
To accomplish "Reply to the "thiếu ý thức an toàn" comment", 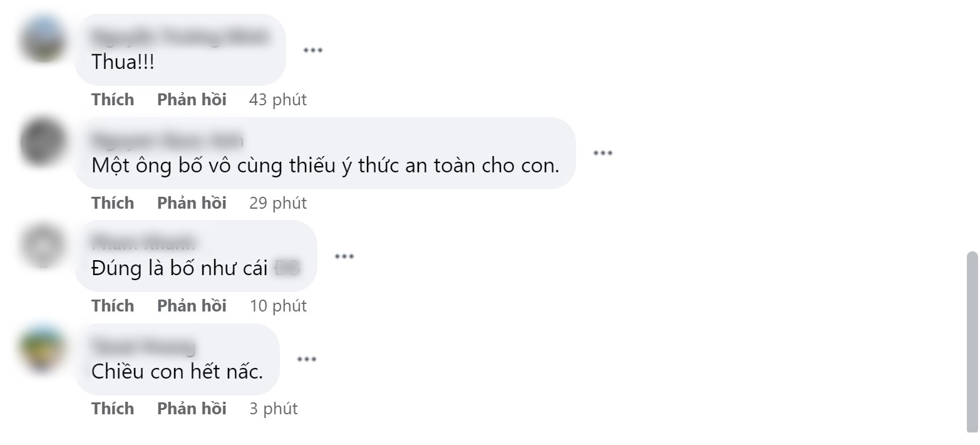I will [192, 203].
